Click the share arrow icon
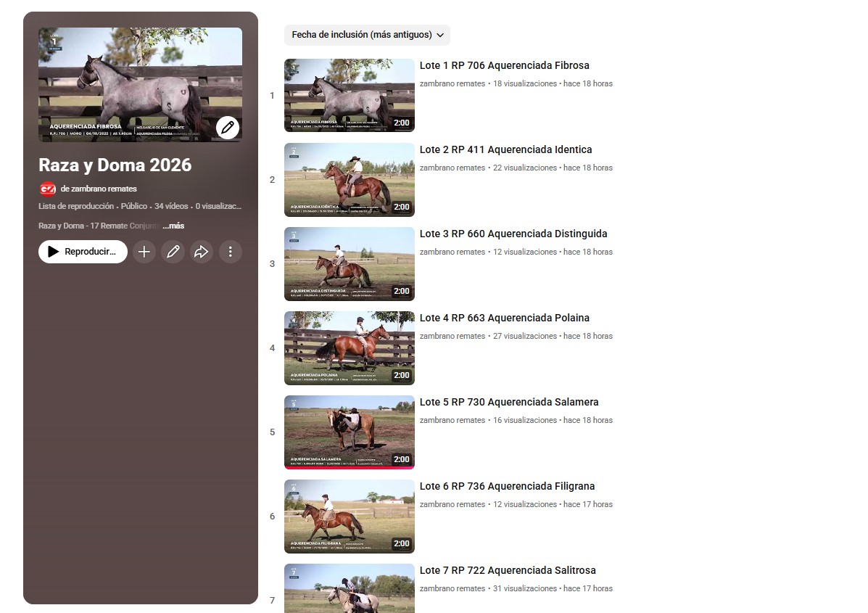Image resolution: width=868 pixels, height=613 pixels. pyautogui.click(x=202, y=252)
